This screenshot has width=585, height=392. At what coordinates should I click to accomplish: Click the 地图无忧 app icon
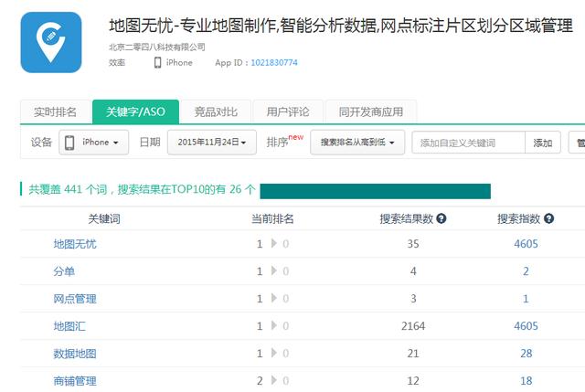coord(51,43)
